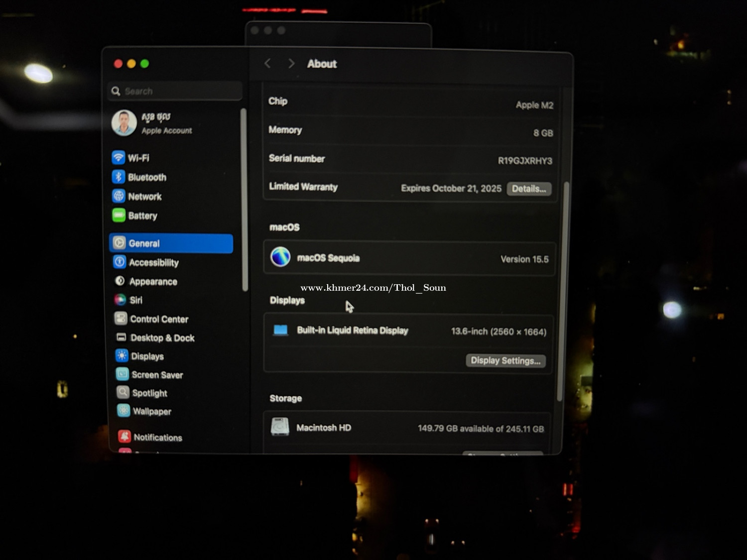Click the 13.6-inch (2560 × 1664) text
This screenshot has height=560, width=747.
[x=498, y=332]
